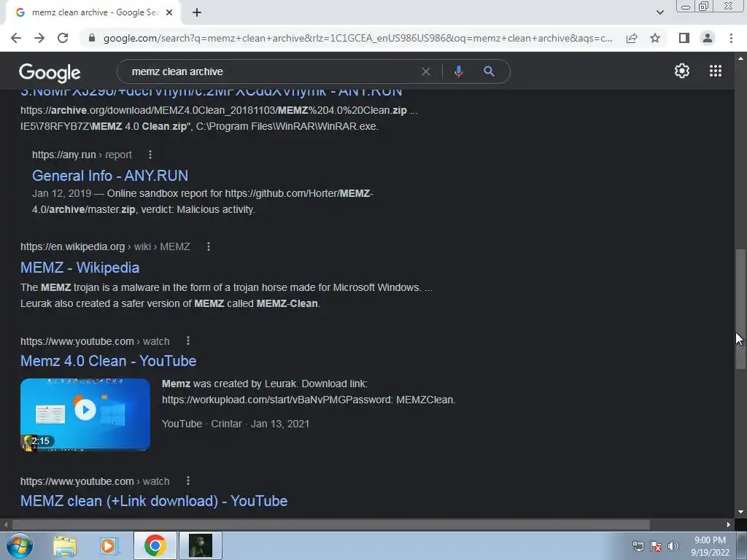This screenshot has height=560, width=747.
Task: Start voice search with microphone
Action: (x=458, y=71)
